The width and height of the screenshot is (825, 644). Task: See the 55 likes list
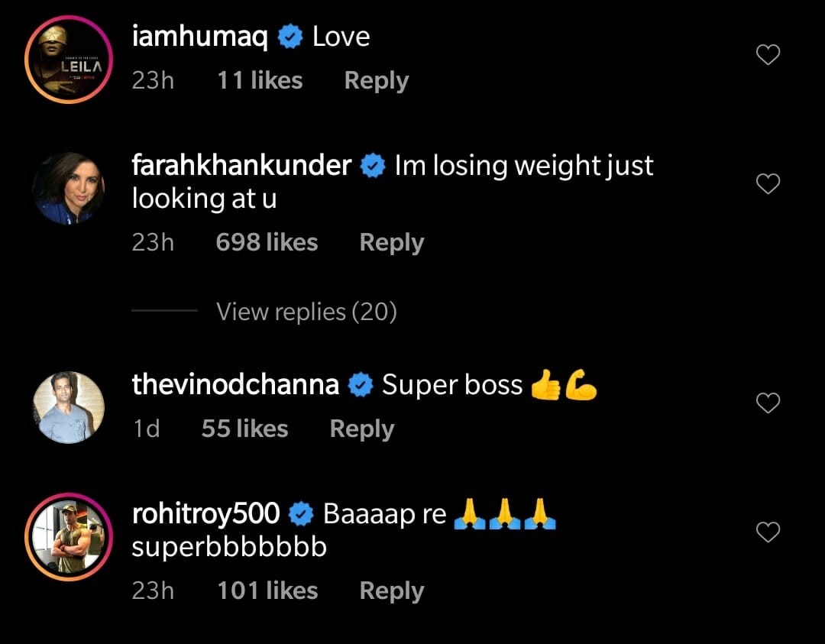244,429
